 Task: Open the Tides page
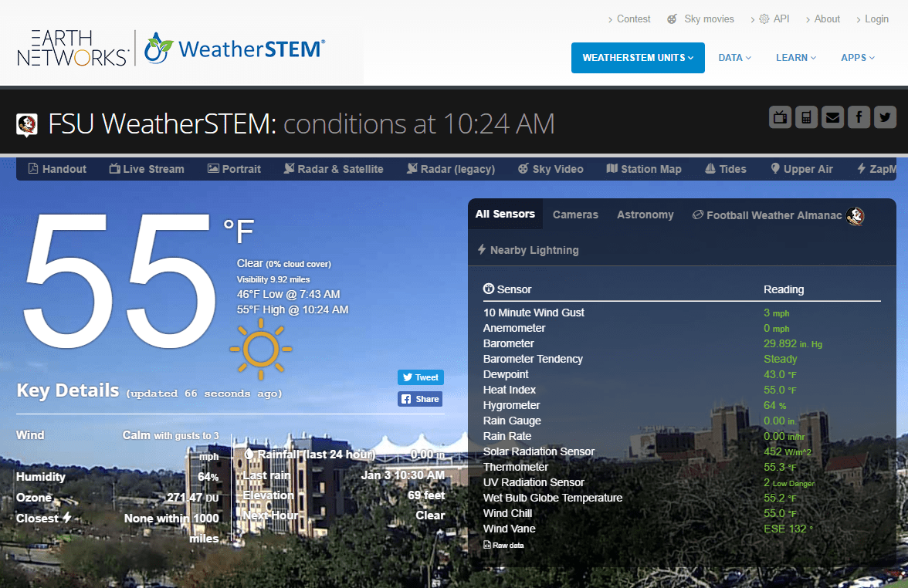(726, 169)
